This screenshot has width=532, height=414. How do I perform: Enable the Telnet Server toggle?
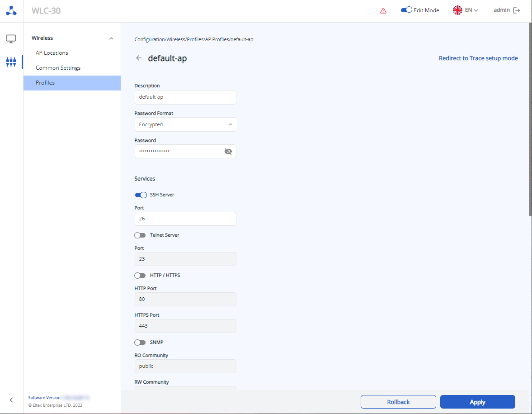tap(140, 235)
